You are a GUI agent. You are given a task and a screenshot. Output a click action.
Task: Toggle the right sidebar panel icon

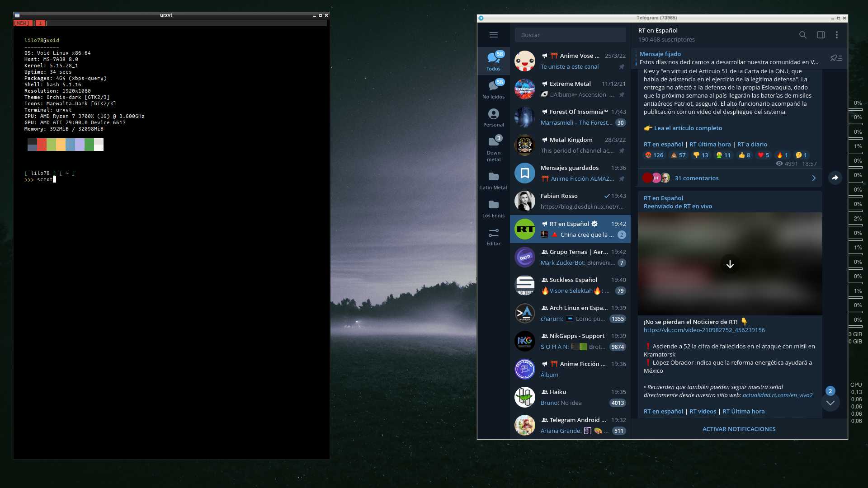[x=821, y=35]
